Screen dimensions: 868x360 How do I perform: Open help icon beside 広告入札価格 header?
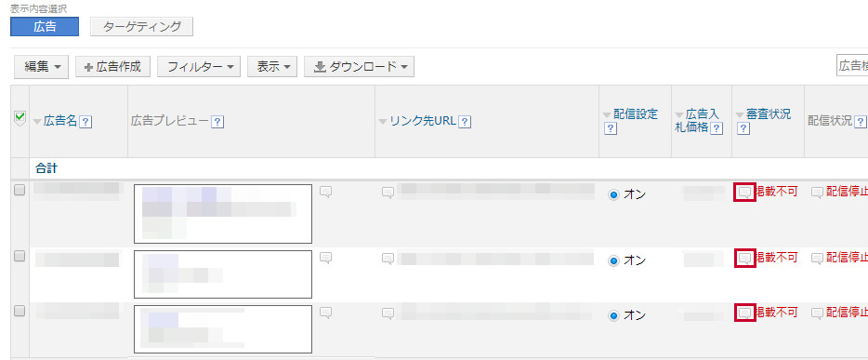pos(717,128)
